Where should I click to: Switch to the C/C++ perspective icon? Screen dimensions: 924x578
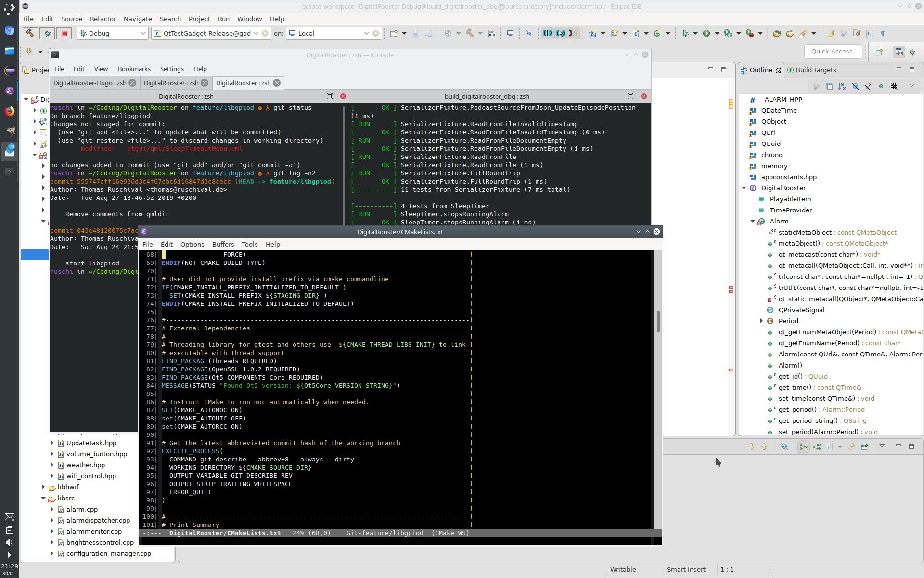point(898,52)
